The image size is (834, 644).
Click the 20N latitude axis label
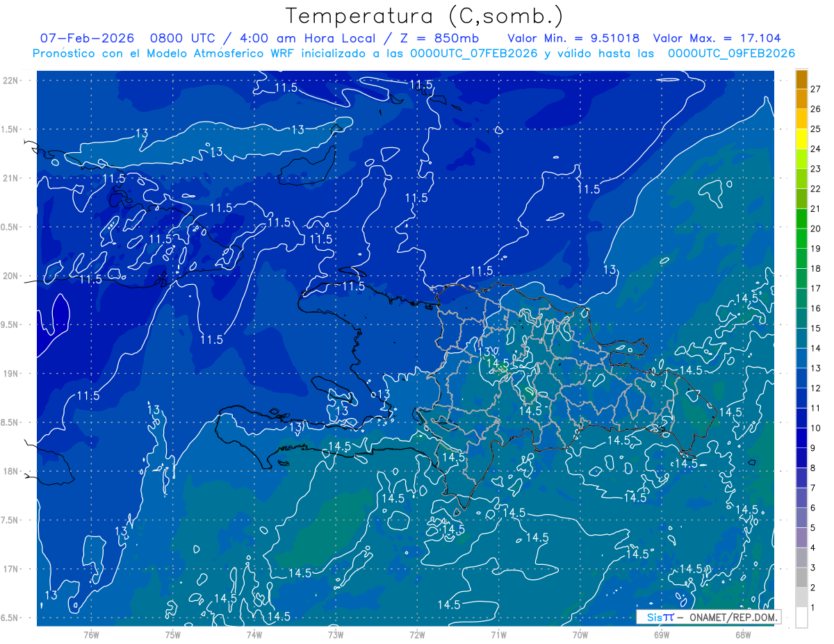[x=10, y=276]
